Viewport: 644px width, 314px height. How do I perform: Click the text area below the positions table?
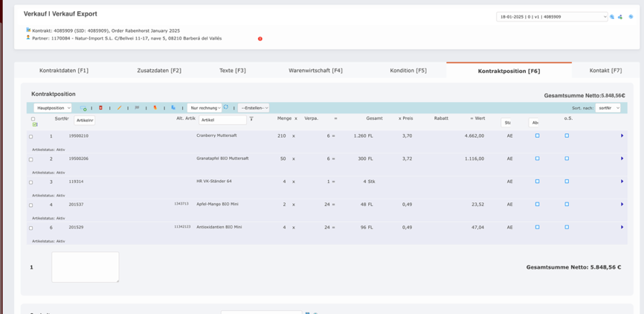pos(85,266)
